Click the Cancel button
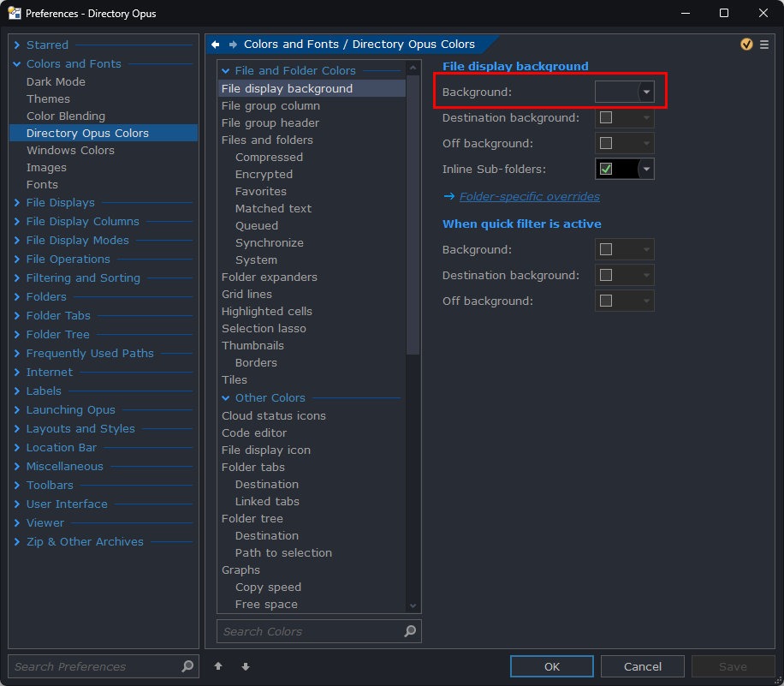This screenshot has width=784, height=686. 643,666
